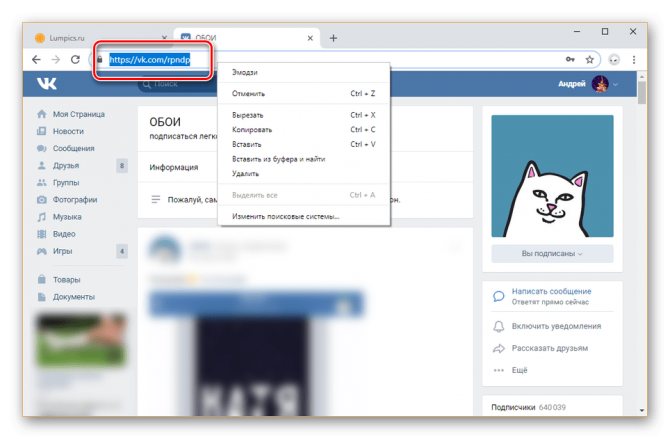Choose Отменить in context menu
The width and height of the screenshot is (670, 439).
click(304, 93)
